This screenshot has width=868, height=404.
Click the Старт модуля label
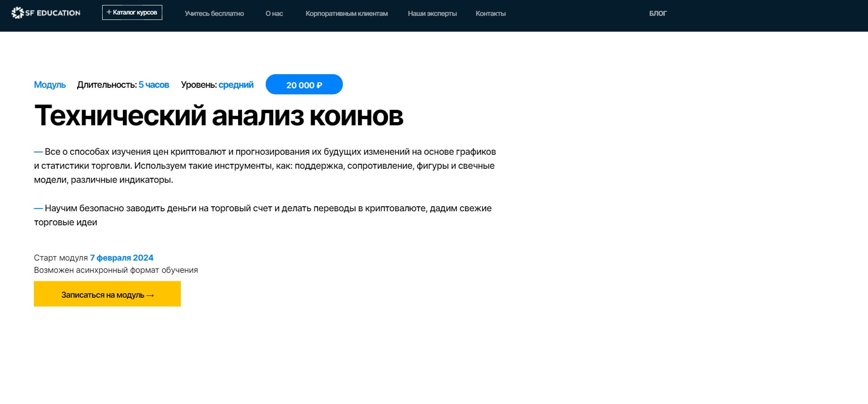pyautogui.click(x=61, y=258)
